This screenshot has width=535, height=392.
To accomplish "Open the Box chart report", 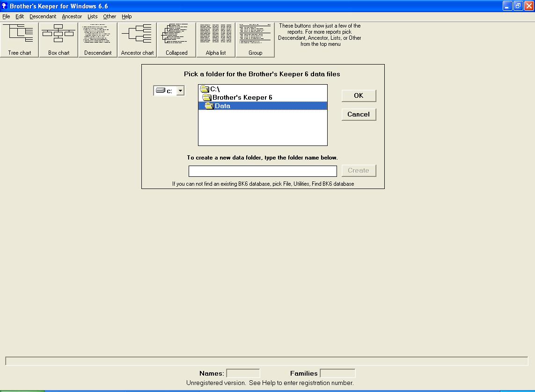I will pos(59,40).
